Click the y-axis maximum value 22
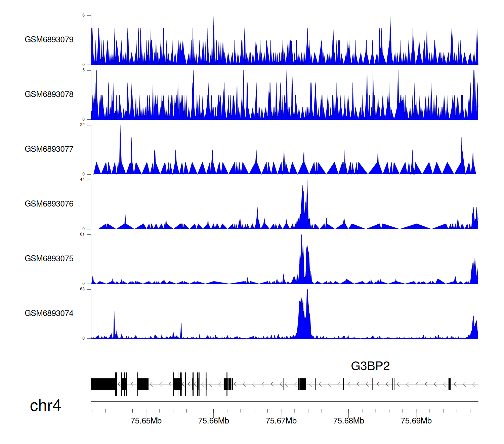Image resolution: width=504 pixels, height=444 pixels. click(82, 125)
